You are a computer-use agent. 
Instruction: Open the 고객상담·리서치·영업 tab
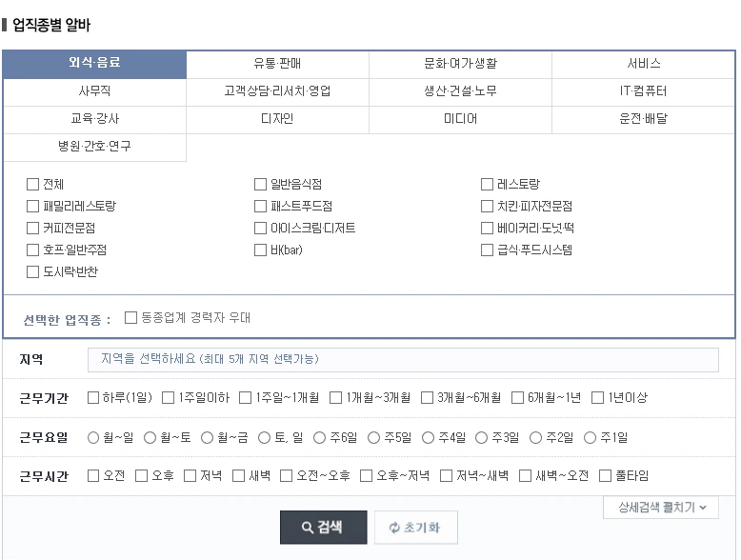tap(277, 91)
